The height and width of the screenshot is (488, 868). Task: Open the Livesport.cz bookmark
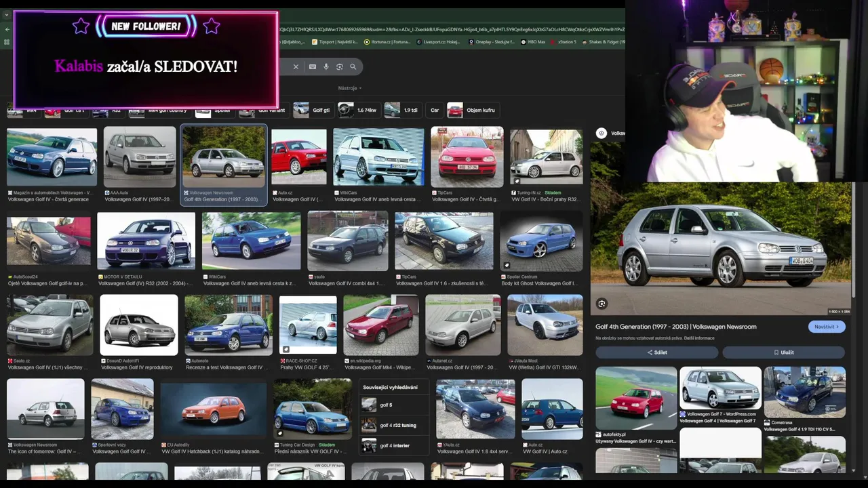438,42
